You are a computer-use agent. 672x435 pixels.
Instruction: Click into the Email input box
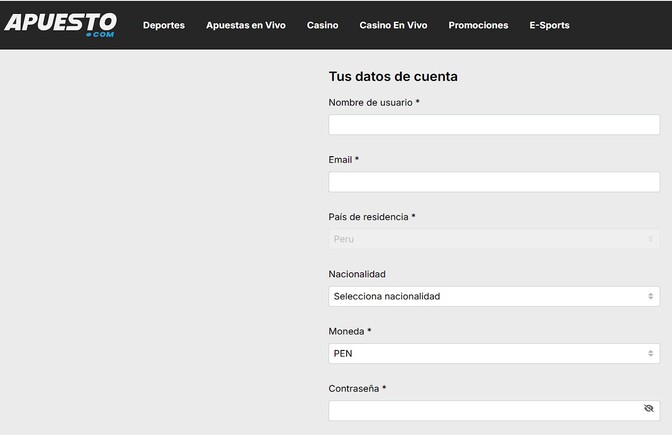pyautogui.click(x=493, y=182)
